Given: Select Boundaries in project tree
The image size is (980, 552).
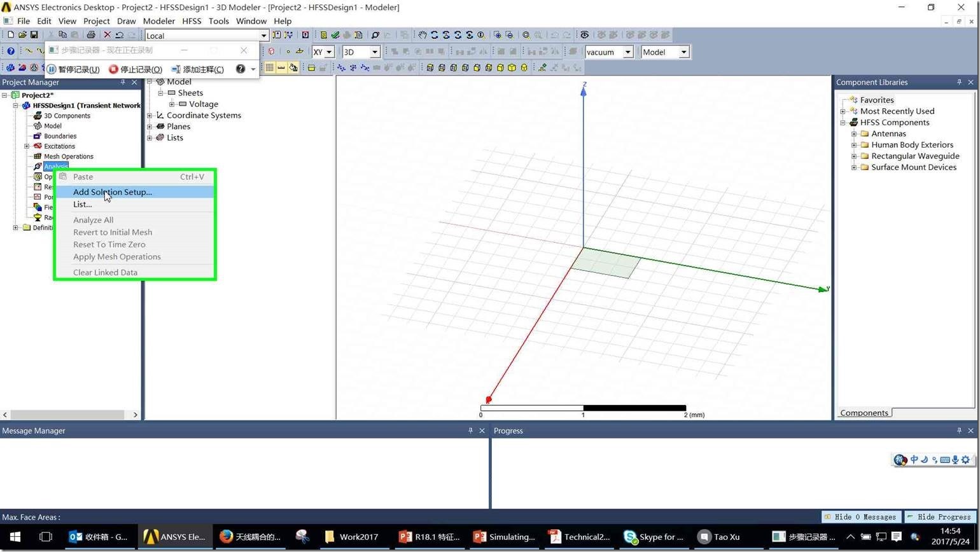Looking at the screenshot, I should 60,136.
